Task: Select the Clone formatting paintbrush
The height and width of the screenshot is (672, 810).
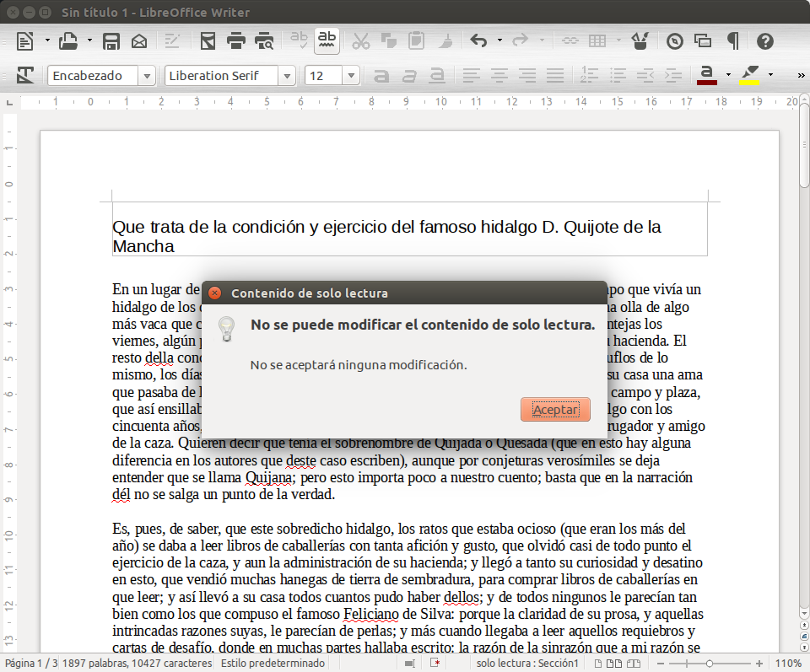Action: [445, 40]
